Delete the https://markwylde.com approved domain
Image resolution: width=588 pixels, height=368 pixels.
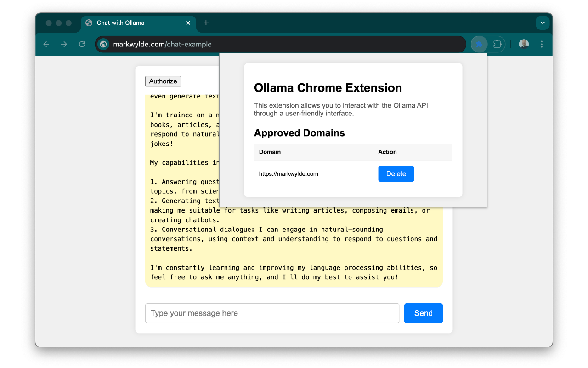(x=396, y=174)
